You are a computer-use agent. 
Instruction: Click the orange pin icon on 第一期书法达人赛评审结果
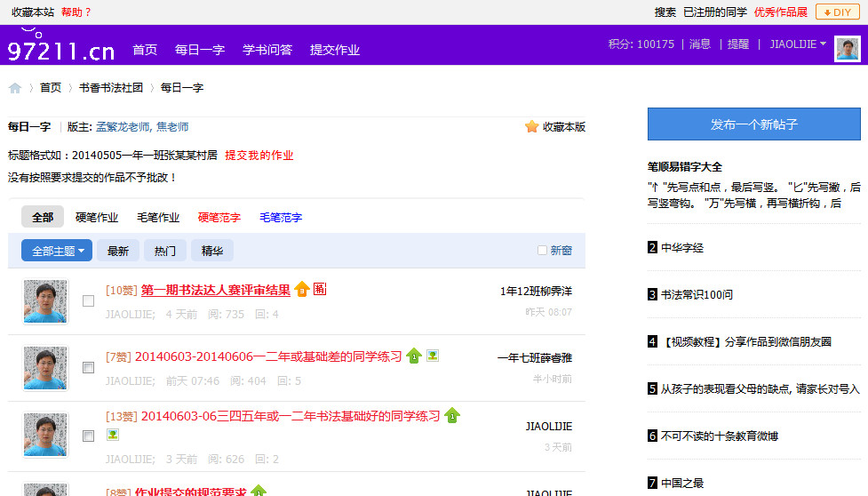coord(302,289)
